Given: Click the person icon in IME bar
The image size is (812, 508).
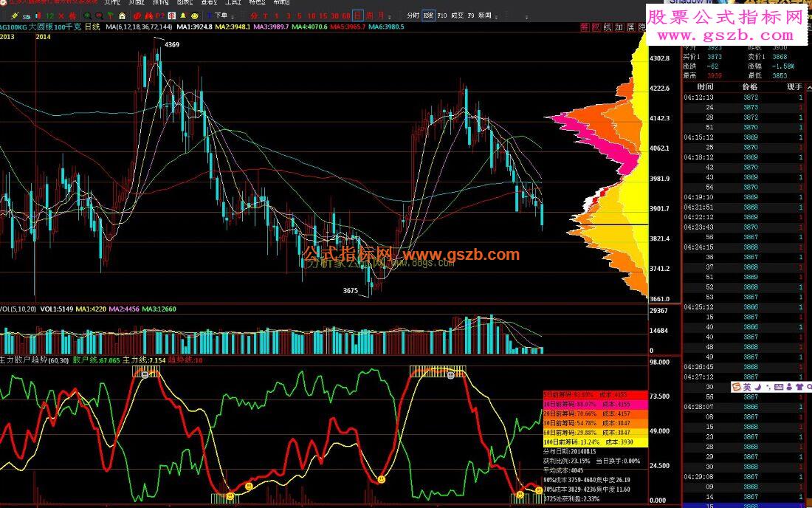Looking at the screenshot, I should pyautogui.click(x=789, y=387).
